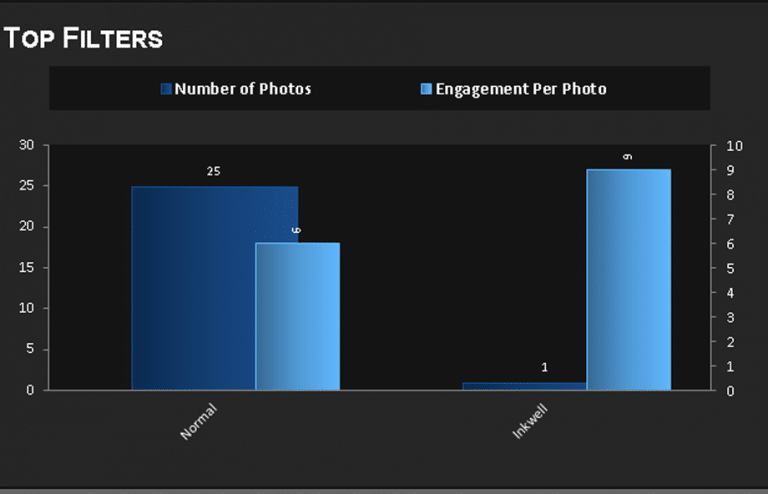Select the Engagement Per Photo legend label
Image resolution: width=768 pixels, height=494 pixels.
(x=521, y=89)
